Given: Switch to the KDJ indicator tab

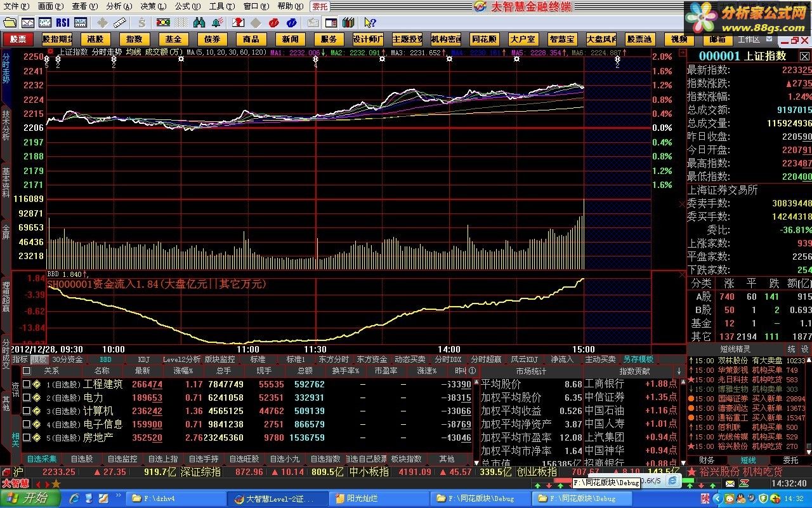Looking at the screenshot, I should pyautogui.click(x=144, y=359).
